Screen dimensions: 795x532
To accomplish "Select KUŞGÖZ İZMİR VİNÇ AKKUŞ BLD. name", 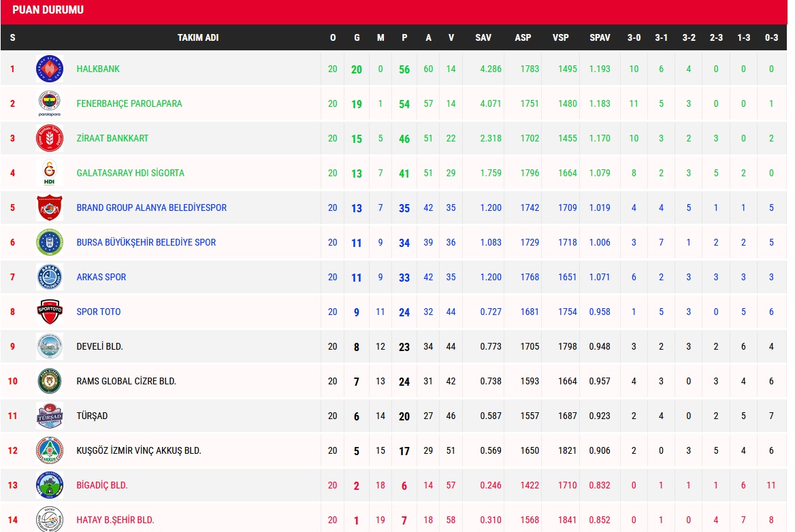I will coord(139,450).
